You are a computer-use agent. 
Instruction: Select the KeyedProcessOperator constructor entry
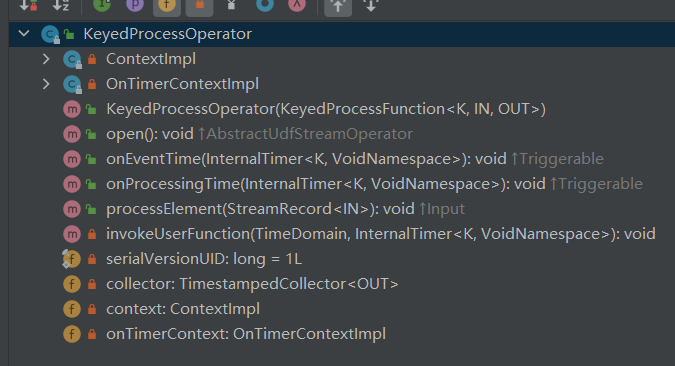[326, 109]
